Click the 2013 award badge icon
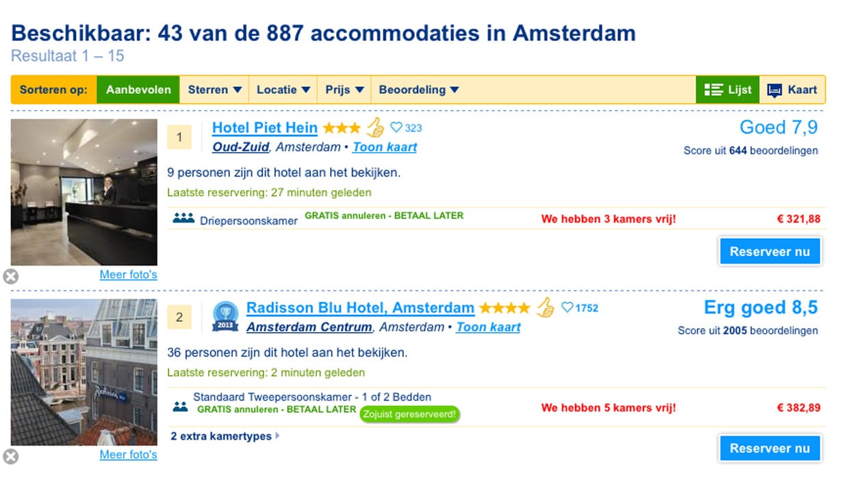 225,316
